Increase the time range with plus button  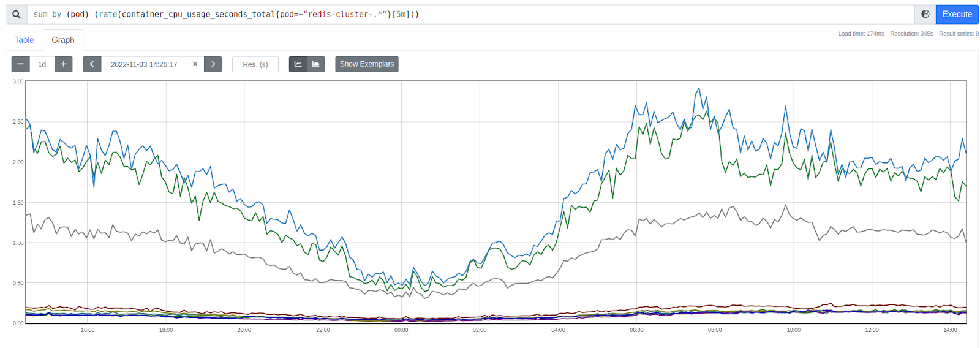63,64
